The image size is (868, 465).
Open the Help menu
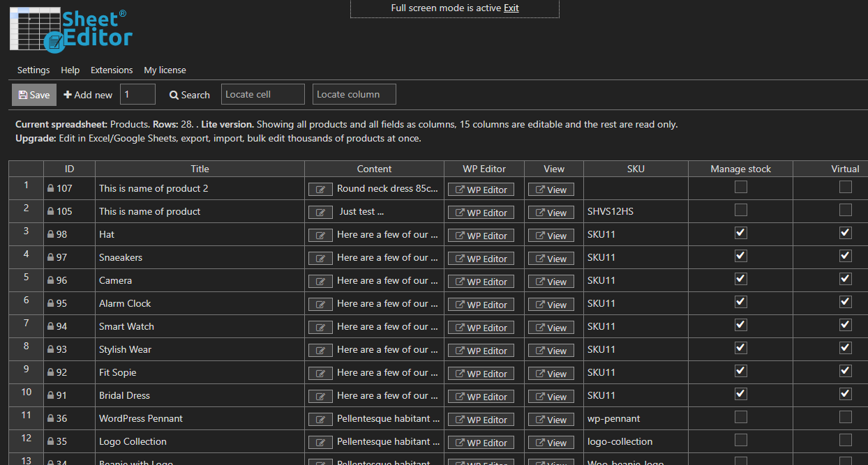pos(70,70)
